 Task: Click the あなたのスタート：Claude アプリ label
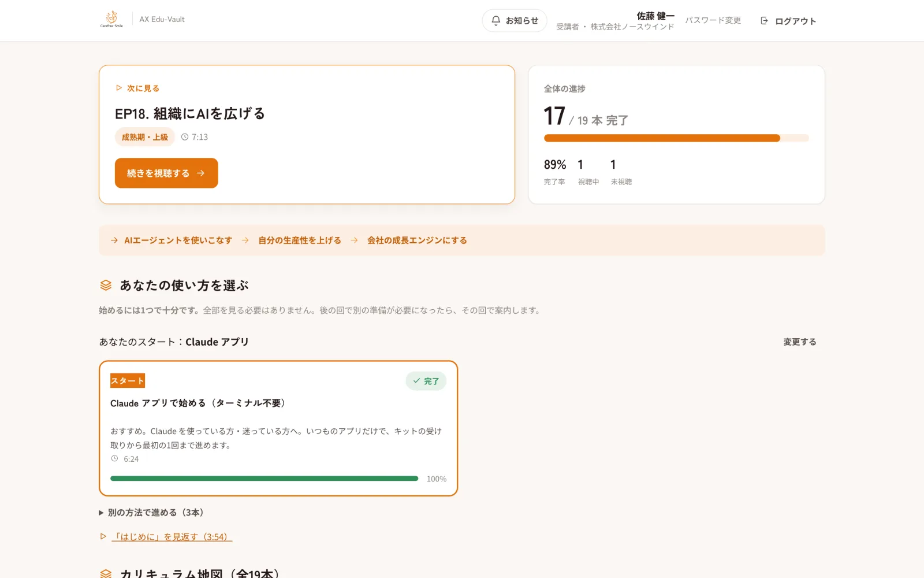click(174, 342)
